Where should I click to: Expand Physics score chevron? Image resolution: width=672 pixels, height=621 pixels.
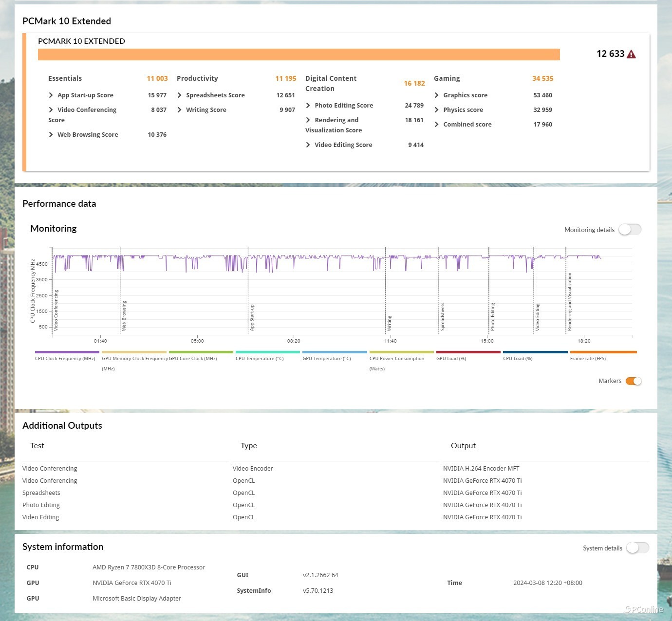[437, 110]
